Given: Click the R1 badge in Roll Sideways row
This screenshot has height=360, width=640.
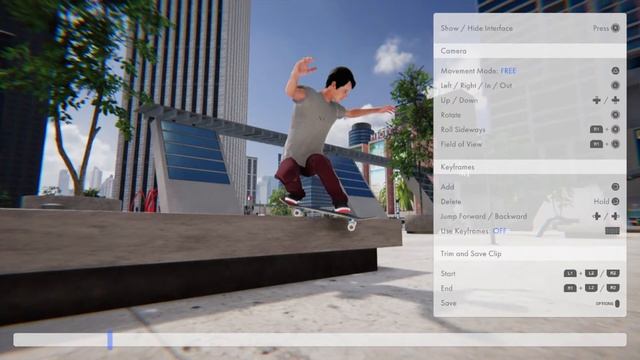Looking at the screenshot, I should click(596, 129).
